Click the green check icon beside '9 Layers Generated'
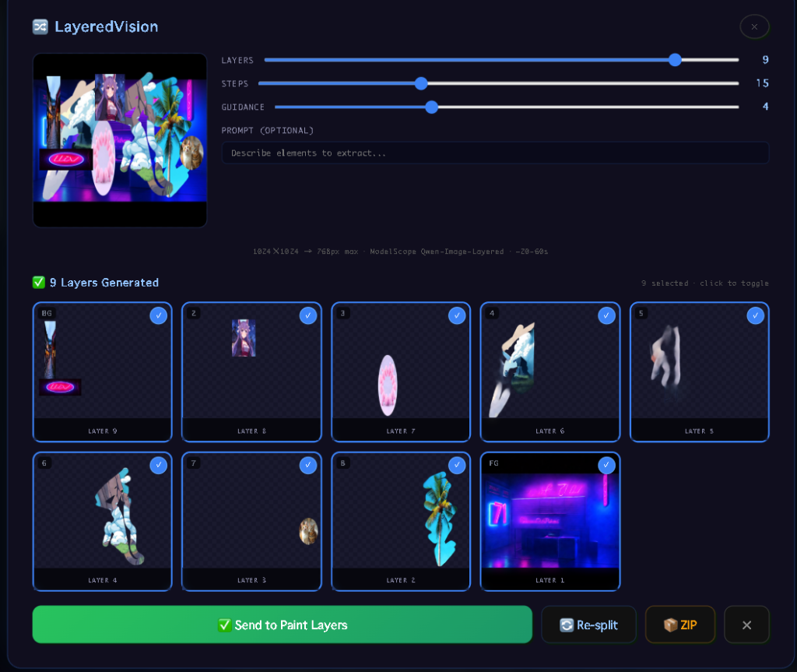The image size is (797, 672). 39,283
